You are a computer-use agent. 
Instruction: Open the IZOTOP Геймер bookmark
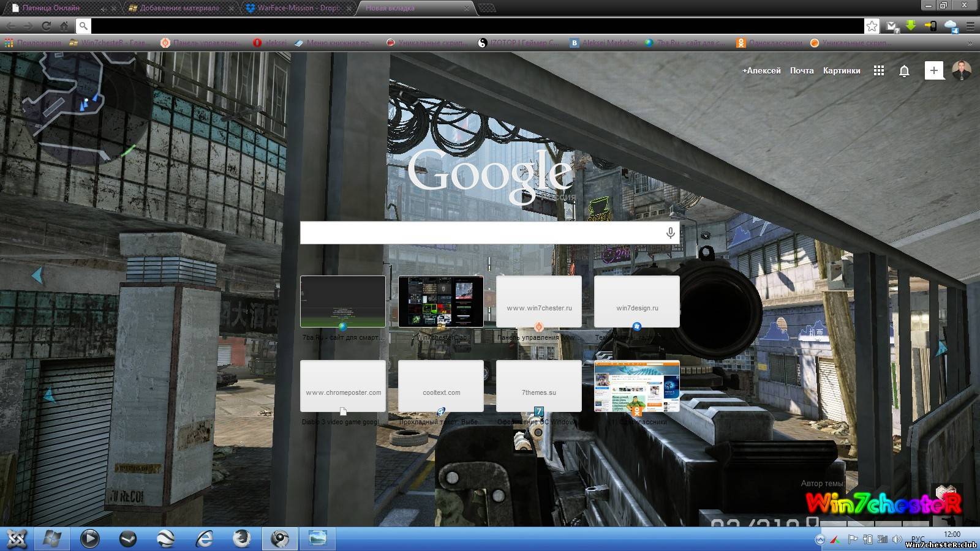(x=518, y=43)
